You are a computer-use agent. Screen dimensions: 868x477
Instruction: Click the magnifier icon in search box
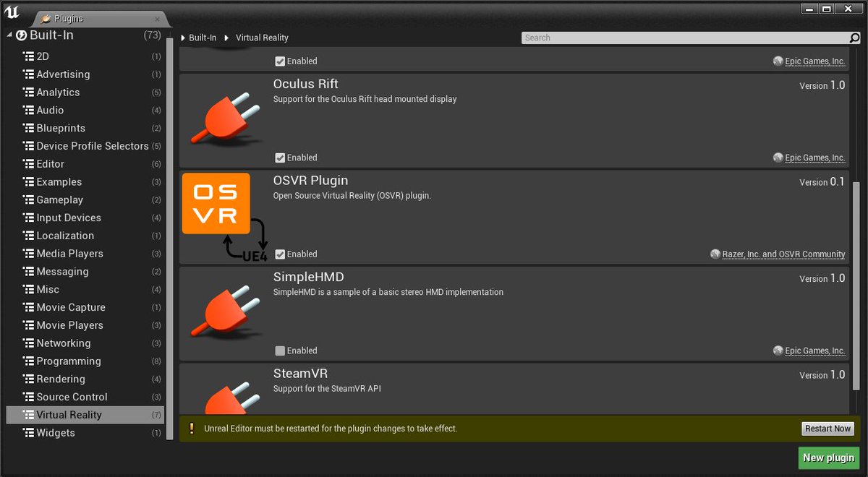pos(855,38)
